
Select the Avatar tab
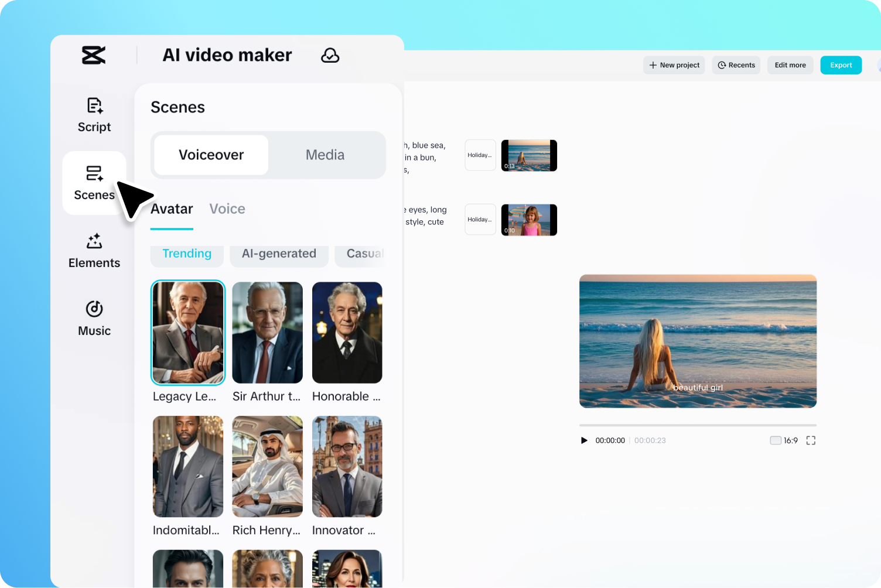(172, 209)
